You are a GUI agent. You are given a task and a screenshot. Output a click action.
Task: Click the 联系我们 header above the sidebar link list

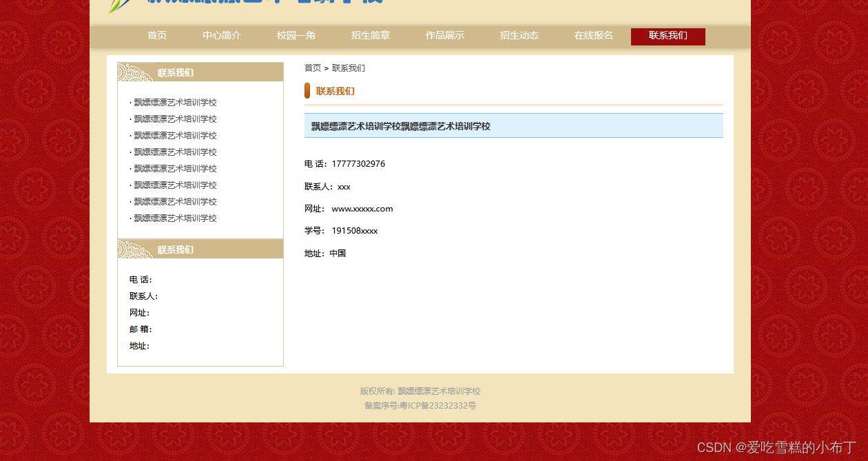click(200, 72)
